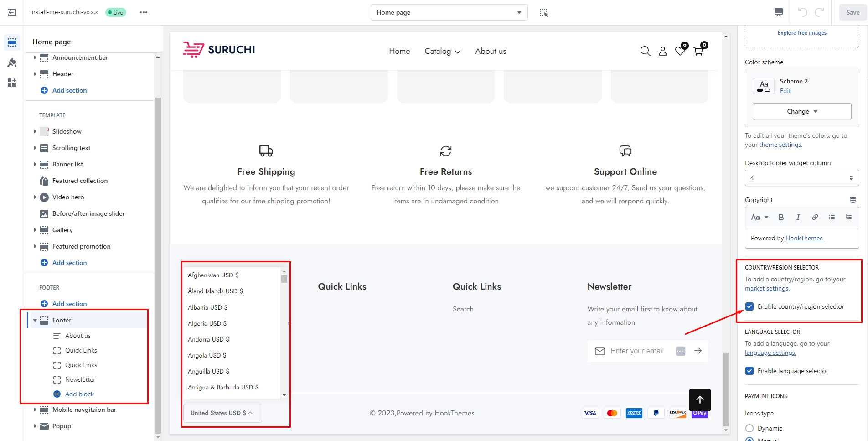This screenshot has width=868, height=441.
Task: Click the desktop preview device icon
Action: pyautogui.click(x=779, y=12)
